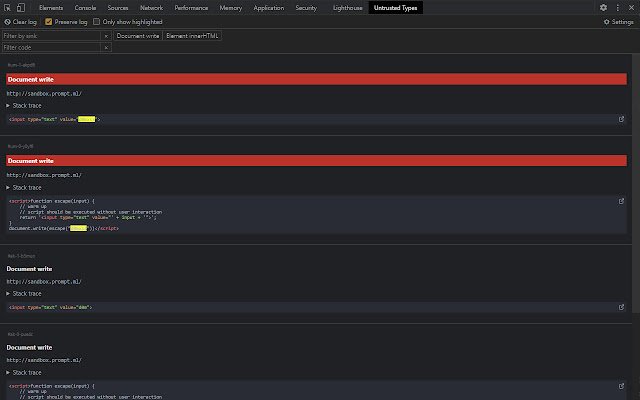Select the Untrusted Types tab
The image size is (640, 400).
click(x=396, y=8)
